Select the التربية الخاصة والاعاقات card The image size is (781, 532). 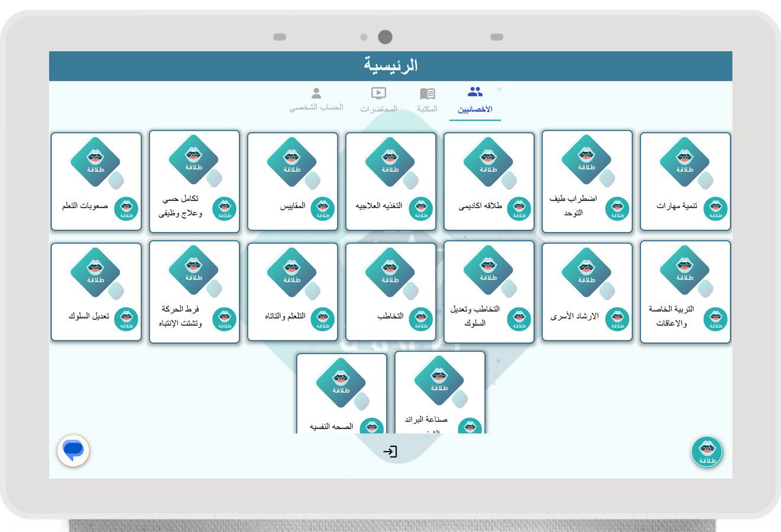(x=685, y=292)
